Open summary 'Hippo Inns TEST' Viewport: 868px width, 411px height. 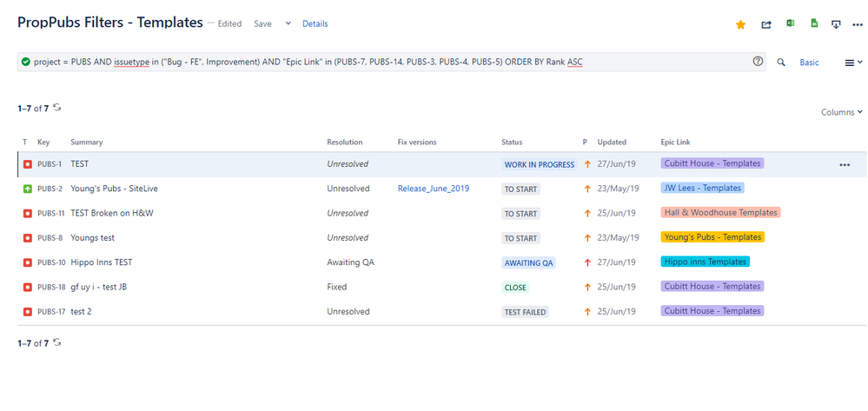tap(102, 262)
